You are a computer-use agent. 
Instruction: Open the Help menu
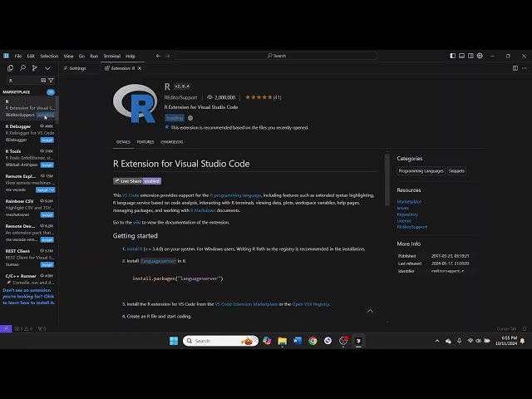click(131, 56)
